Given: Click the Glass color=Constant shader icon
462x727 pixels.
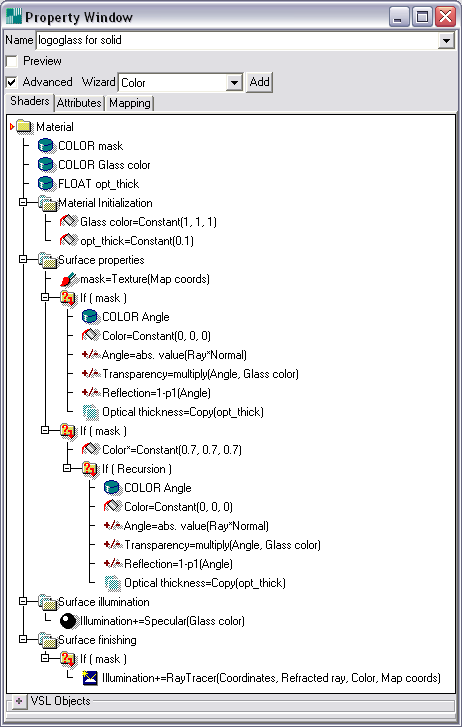Looking at the screenshot, I should (x=68, y=222).
